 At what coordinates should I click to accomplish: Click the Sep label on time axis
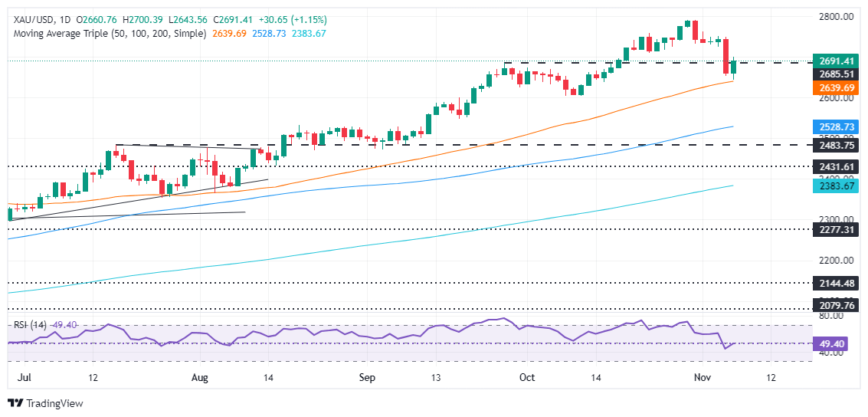click(367, 378)
